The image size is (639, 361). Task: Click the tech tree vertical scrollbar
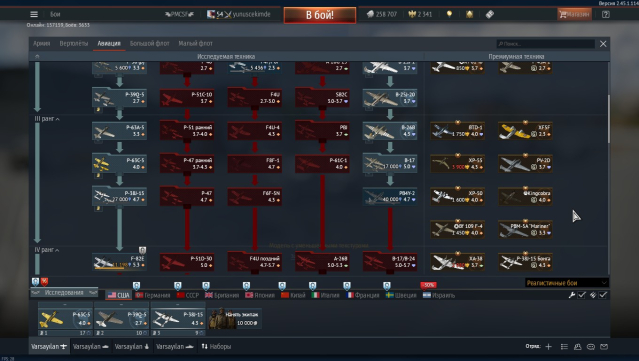click(x=609, y=119)
